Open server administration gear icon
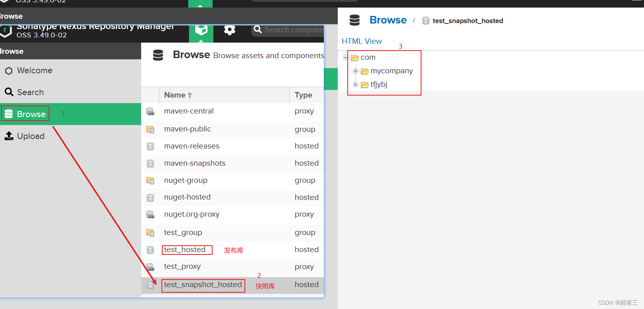Viewport: 644px width, 309px height. (x=230, y=30)
